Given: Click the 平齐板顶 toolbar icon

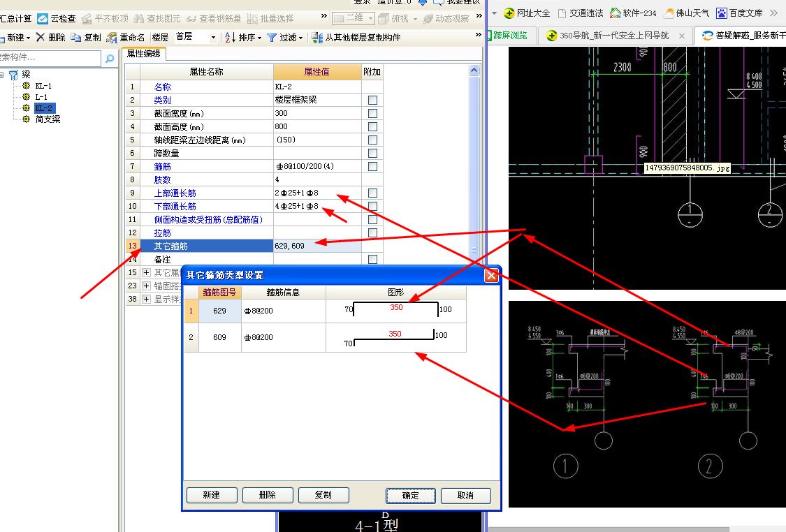Looking at the screenshot, I should [87, 19].
